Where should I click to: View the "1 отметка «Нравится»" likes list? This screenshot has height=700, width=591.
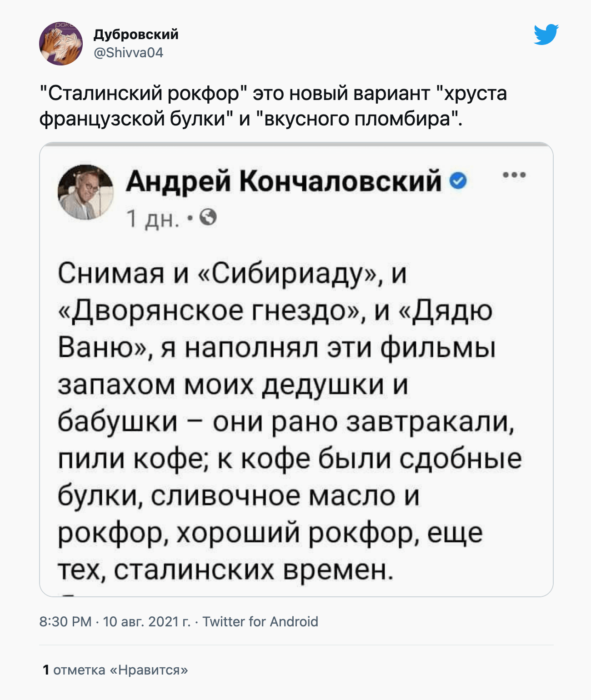(115, 670)
